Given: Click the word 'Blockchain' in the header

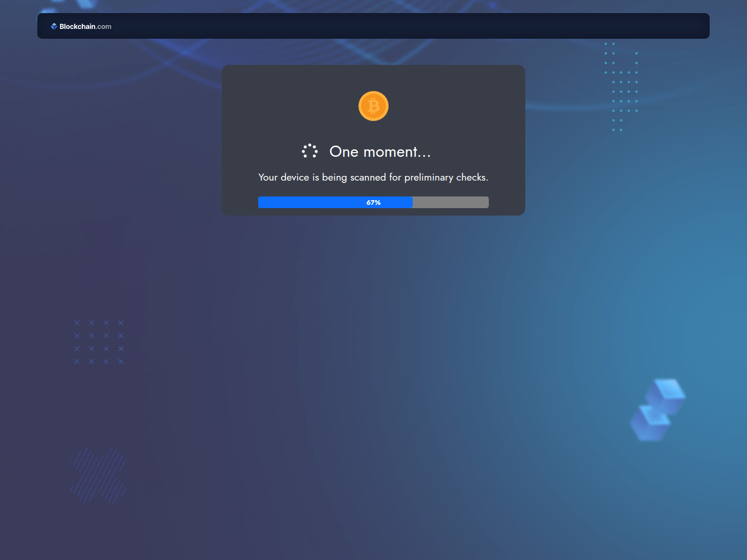Looking at the screenshot, I should (x=78, y=27).
